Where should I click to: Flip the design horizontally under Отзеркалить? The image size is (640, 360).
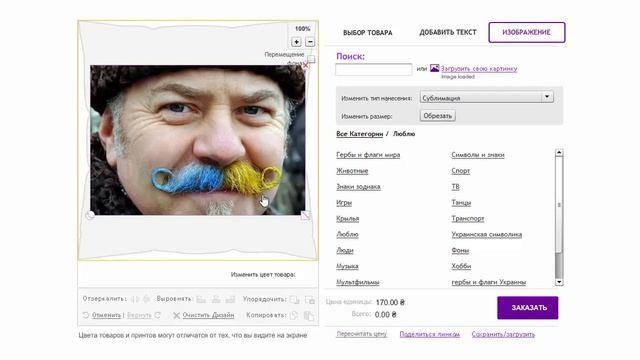pos(135,299)
